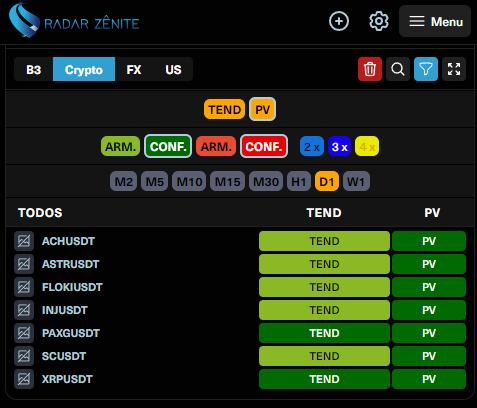Select the M10 timeframe

(189, 181)
